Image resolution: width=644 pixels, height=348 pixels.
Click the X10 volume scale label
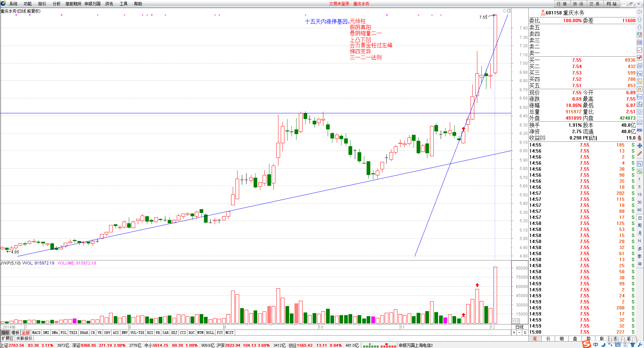[516, 321]
